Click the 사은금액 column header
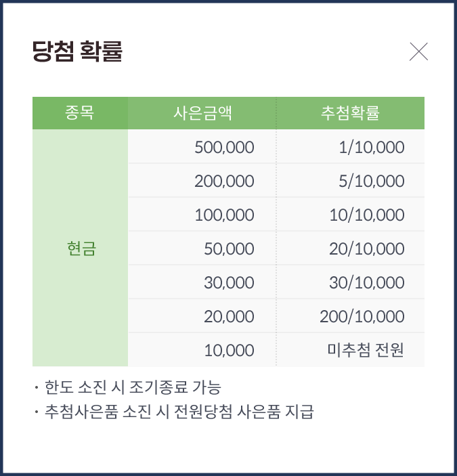The height and width of the screenshot is (476, 457). tap(202, 113)
